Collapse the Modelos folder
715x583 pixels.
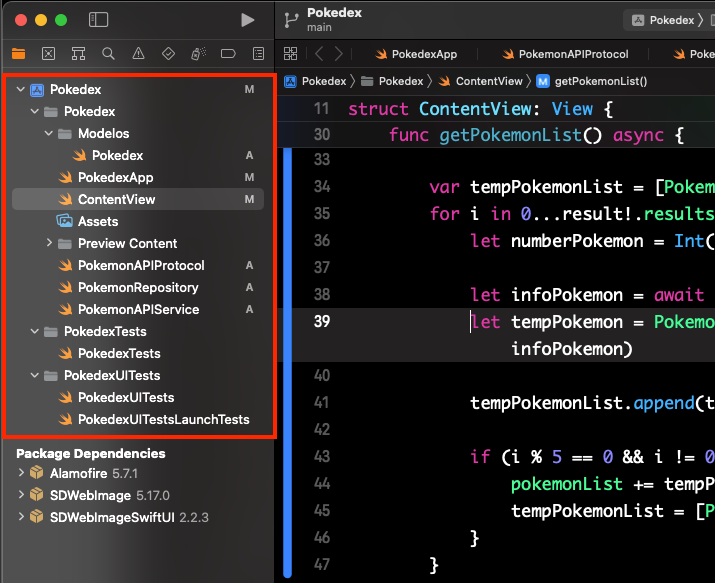coord(49,133)
